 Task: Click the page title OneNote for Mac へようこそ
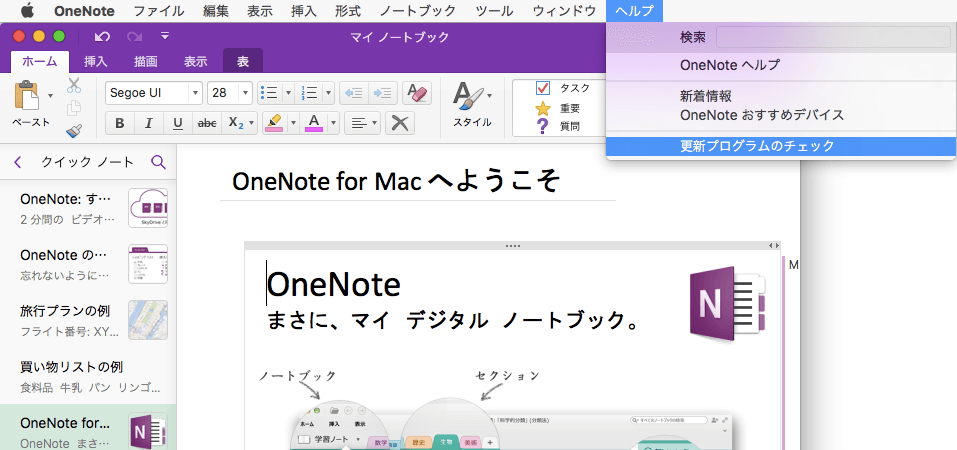[395, 181]
